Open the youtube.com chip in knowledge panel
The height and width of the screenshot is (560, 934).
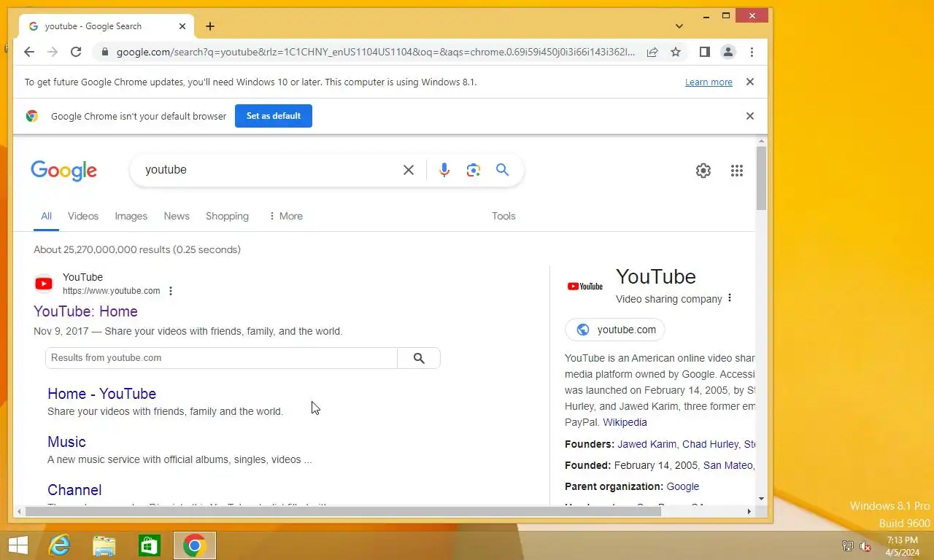[615, 330]
